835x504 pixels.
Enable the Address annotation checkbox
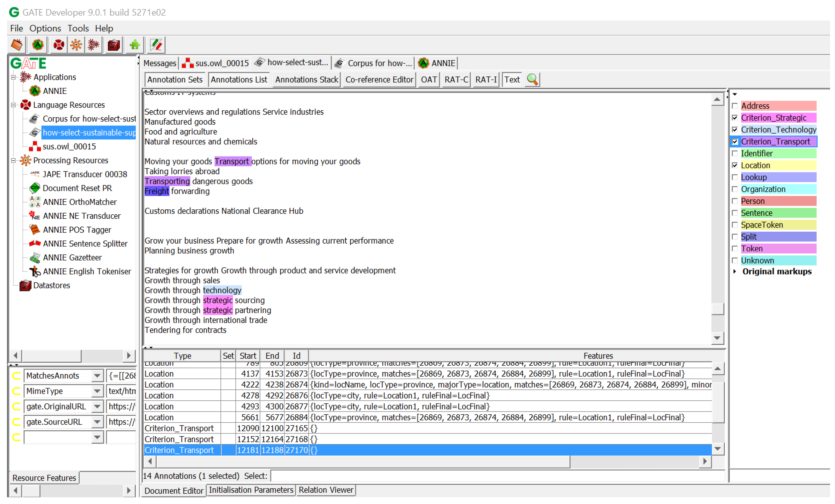point(735,106)
